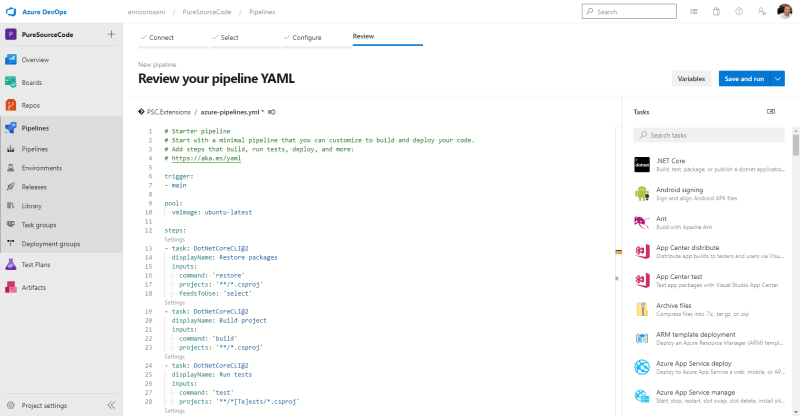This screenshot has width=800, height=416.
Task: Open Test Plans flask icon
Action: click(11, 264)
